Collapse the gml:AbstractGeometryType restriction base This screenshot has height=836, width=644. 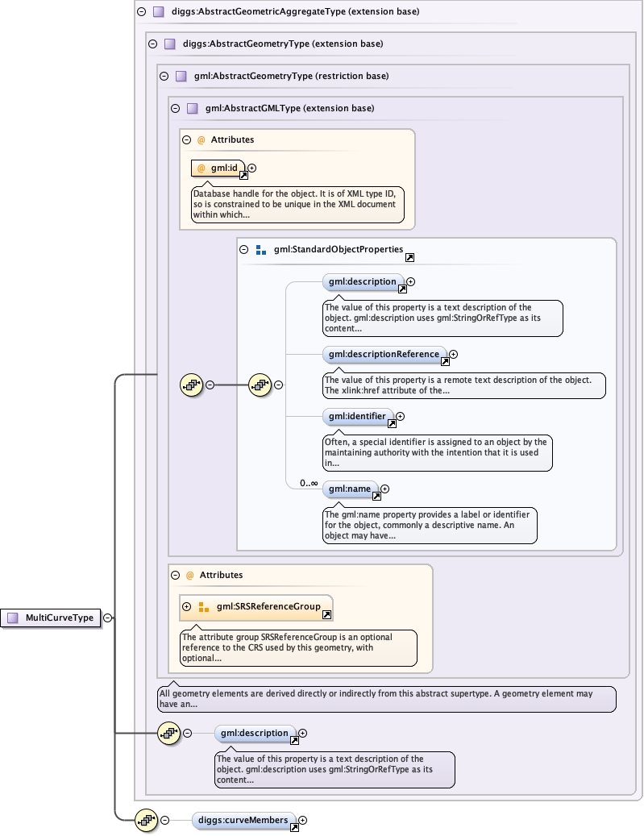point(164,76)
